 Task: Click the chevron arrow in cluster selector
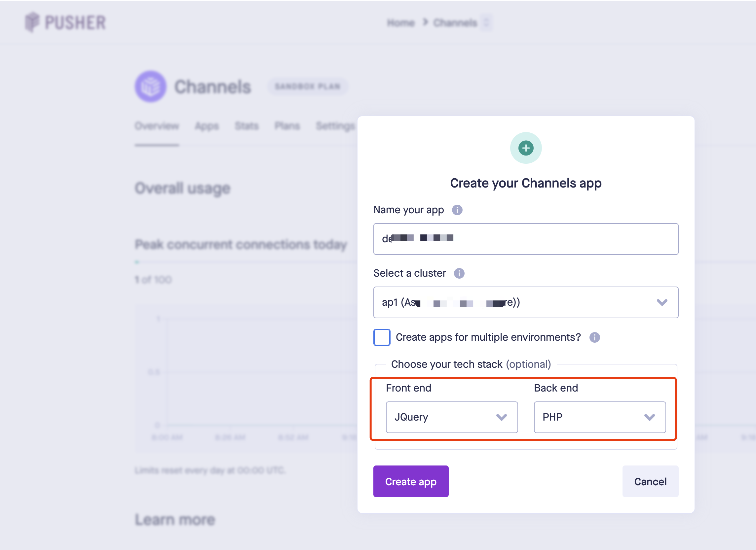(662, 302)
